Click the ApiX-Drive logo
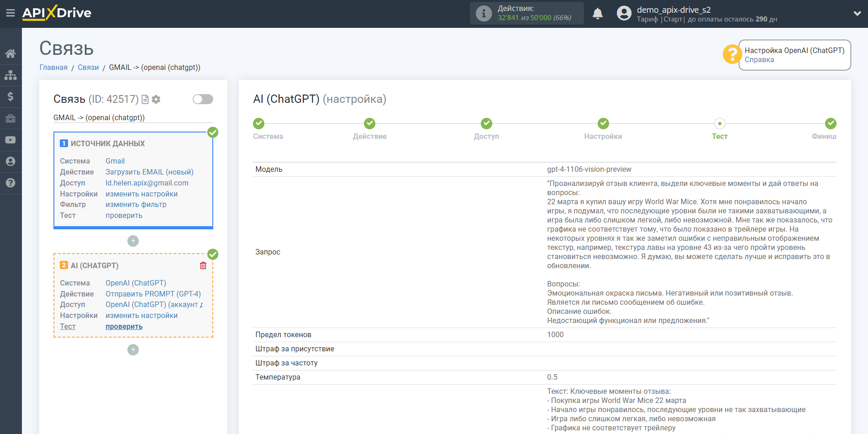868x434 pixels. [x=57, y=13]
